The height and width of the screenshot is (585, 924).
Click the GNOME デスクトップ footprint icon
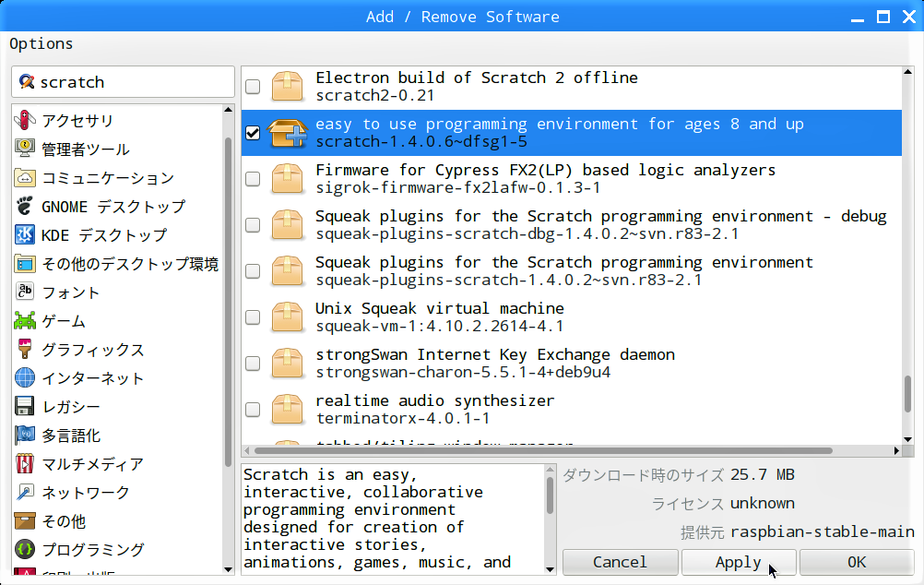pos(25,206)
